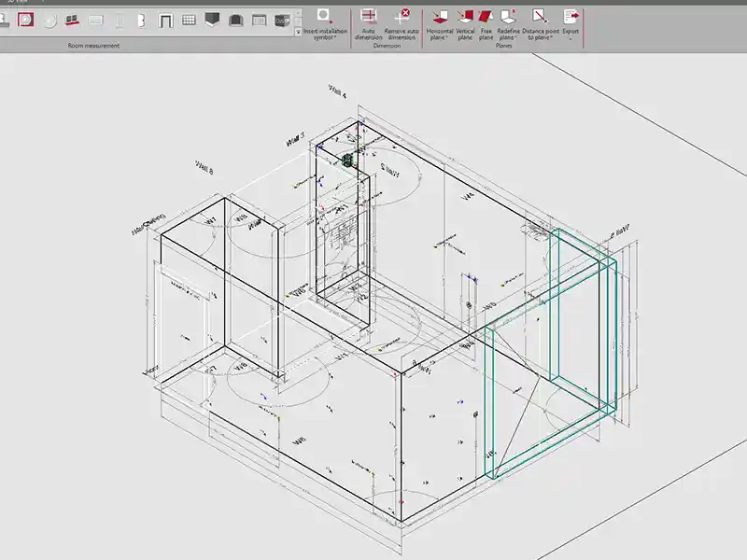Image resolution: width=747 pixels, height=560 pixels.
Task: Select the grid icon in Room measurement
Action: point(189,20)
